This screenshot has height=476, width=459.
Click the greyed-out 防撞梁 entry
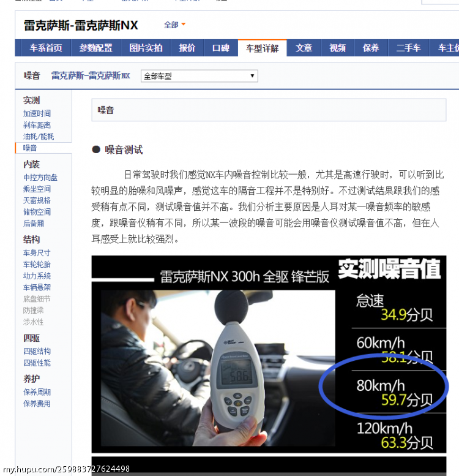34,310
